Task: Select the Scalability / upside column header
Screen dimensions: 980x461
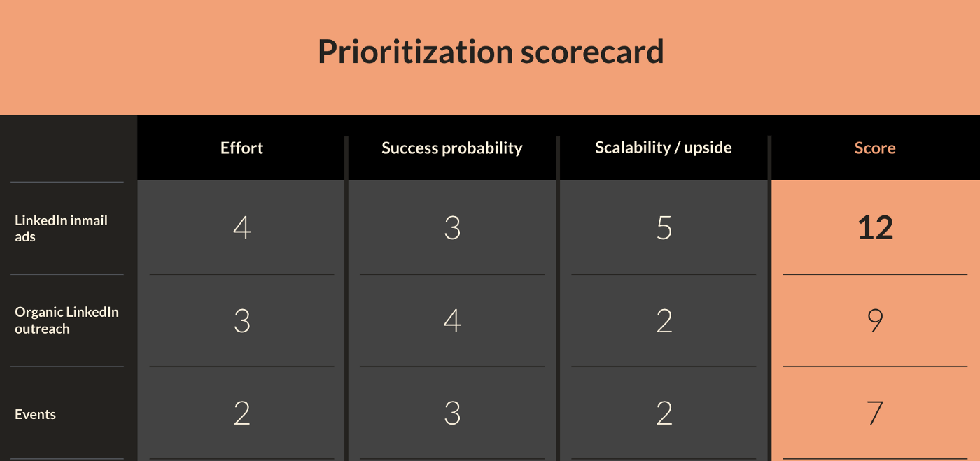Action: tap(664, 148)
